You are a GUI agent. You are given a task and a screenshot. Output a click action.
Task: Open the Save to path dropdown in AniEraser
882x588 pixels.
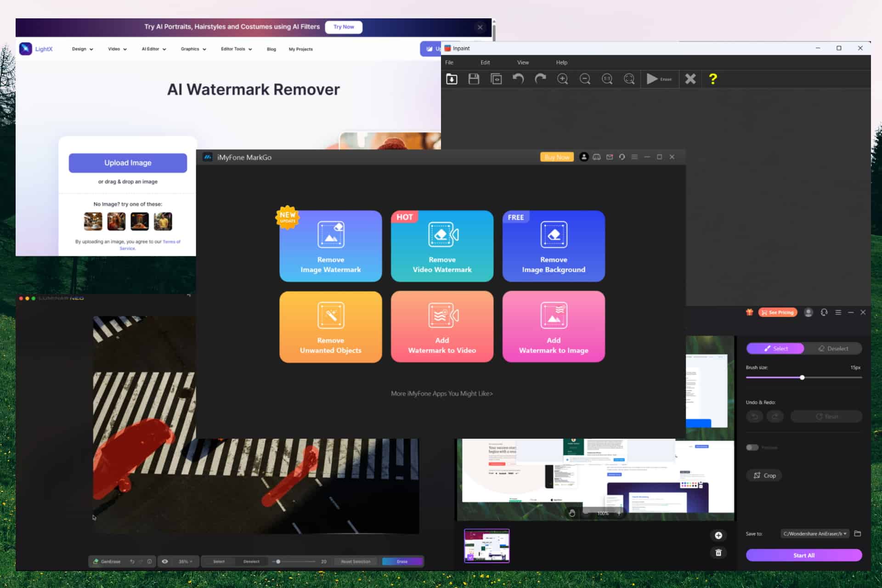tap(815, 534)
